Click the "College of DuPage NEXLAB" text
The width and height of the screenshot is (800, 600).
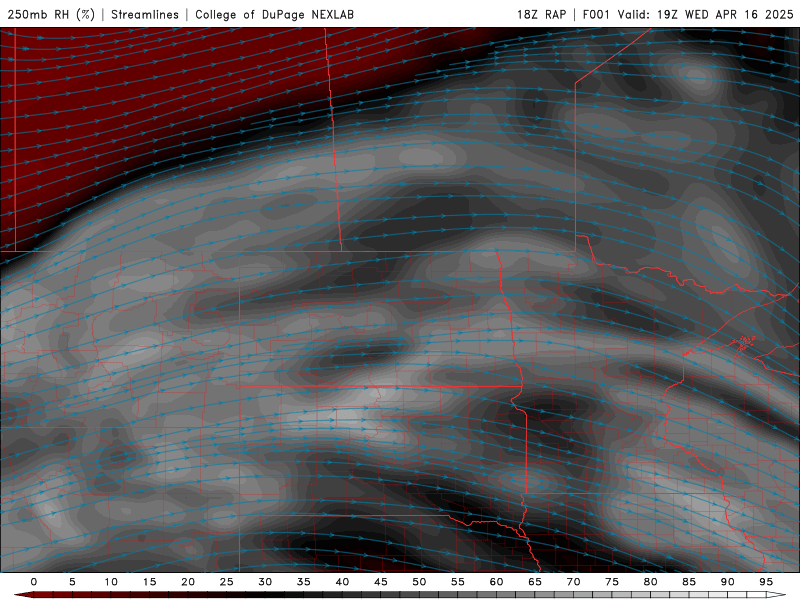pos(274,14)
